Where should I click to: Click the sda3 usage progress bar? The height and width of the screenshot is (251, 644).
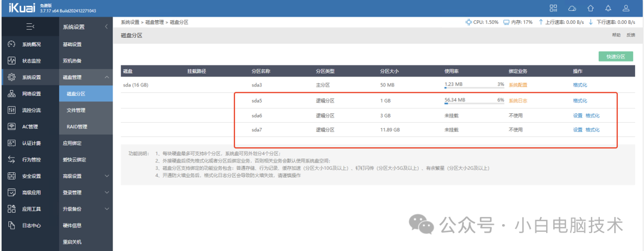click(x=474, y=88)
